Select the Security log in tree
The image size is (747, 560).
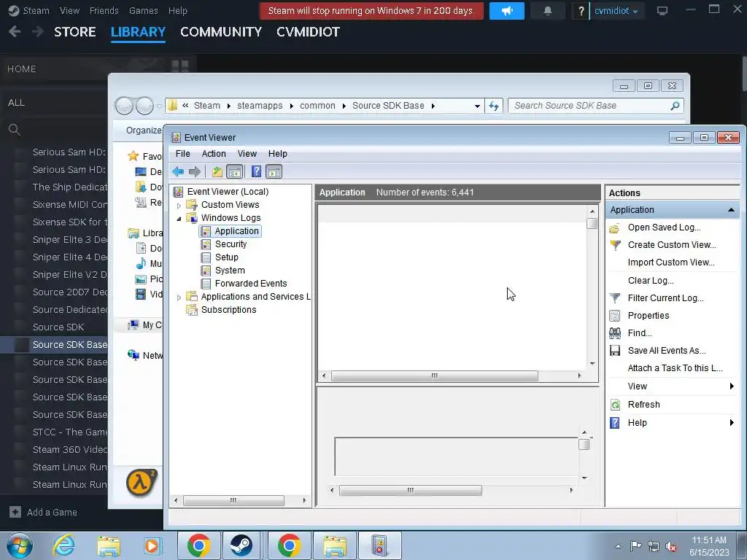click(231, 244)
